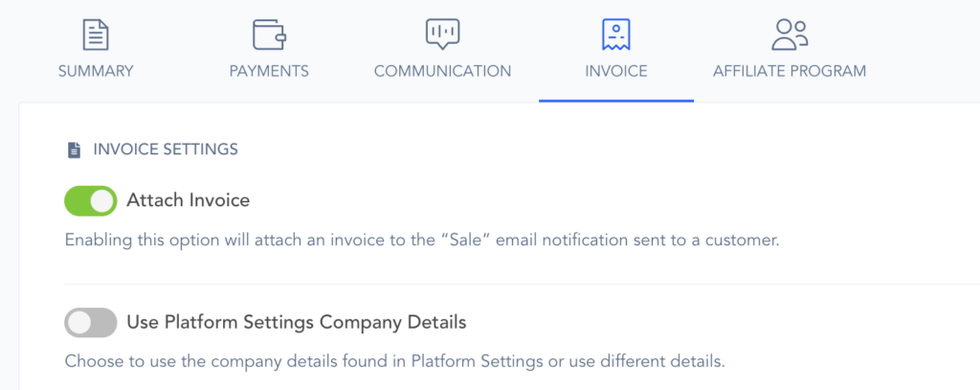Screen dimensions: 980x390
Task: Click the blue underline beneath Invoice tab
Action: click(615, 100)
